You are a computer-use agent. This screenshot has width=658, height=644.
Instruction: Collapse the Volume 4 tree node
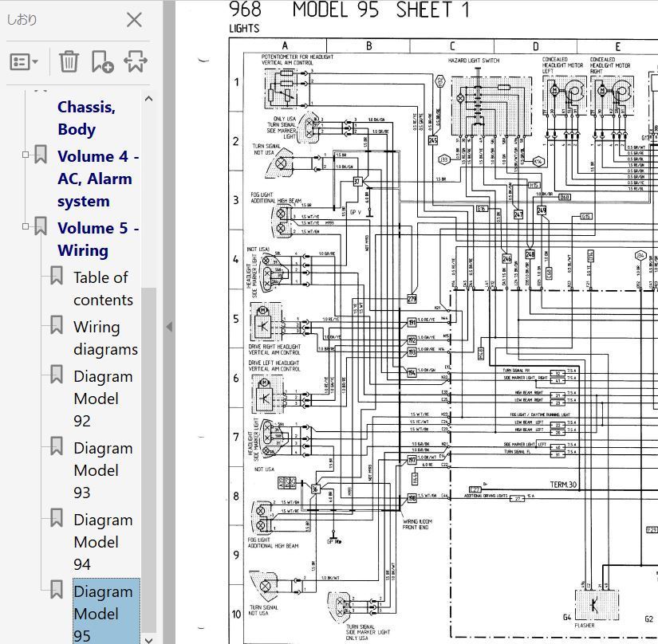click(26, 155)
